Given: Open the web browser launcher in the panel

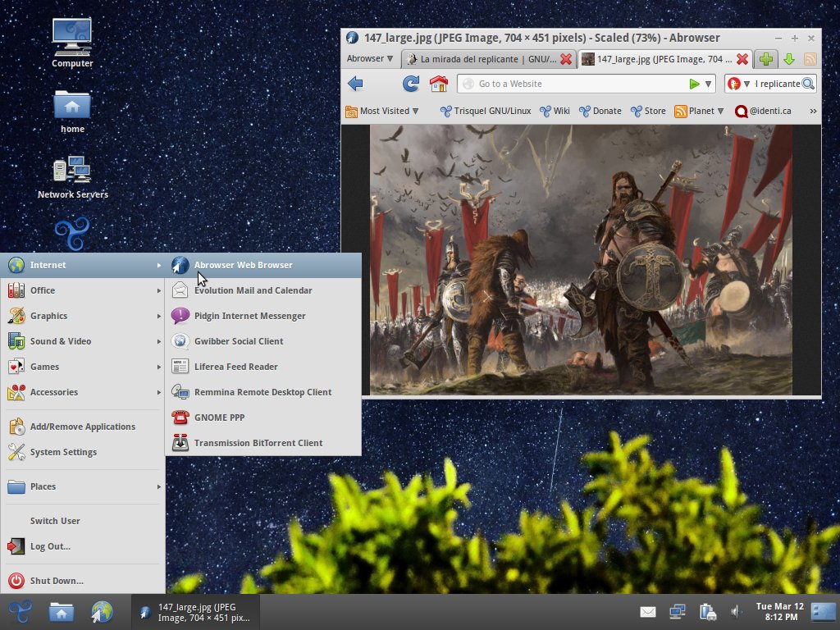Looking at the screenshot, I should (x=101, y=612).
